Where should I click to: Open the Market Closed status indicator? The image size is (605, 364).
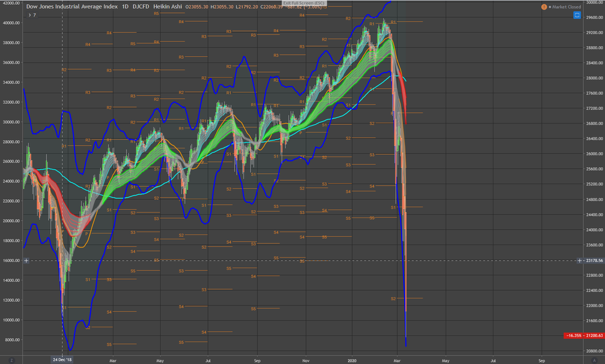coord(565,7)
